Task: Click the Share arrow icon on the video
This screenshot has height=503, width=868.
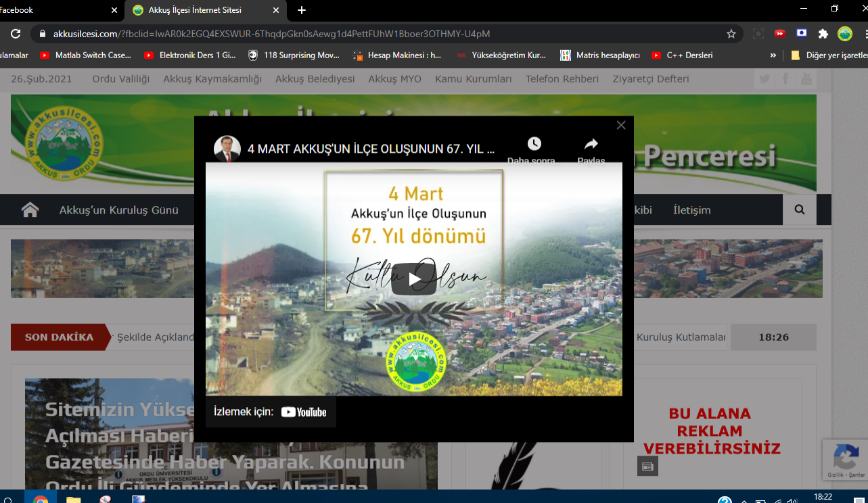Action: (x=591, y=144)
